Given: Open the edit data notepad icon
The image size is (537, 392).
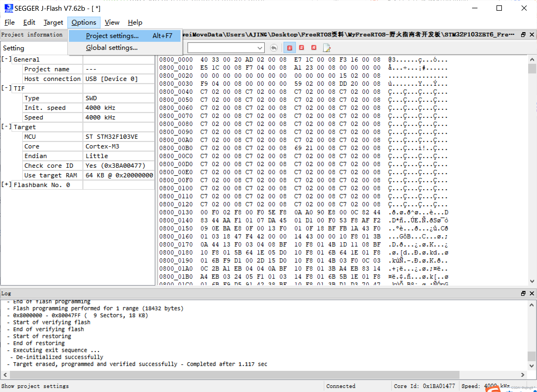Looking at the screenshot, I should tap(327, 47).
